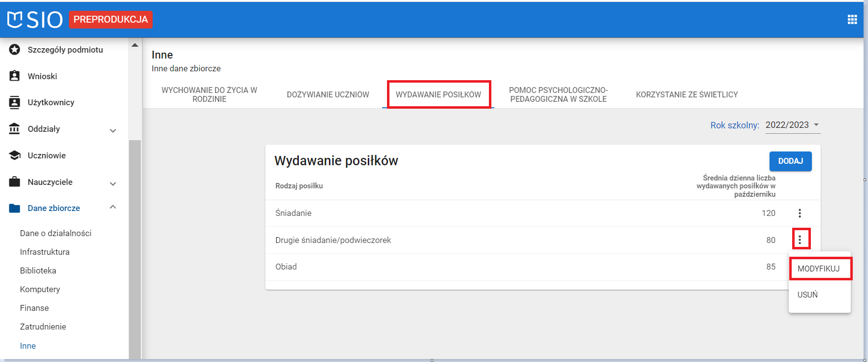Image resolution: width=868 pixels, height=362 pixels.
Task: Switch to Dożywianie uczniów tab
Action: coord(328,94)
